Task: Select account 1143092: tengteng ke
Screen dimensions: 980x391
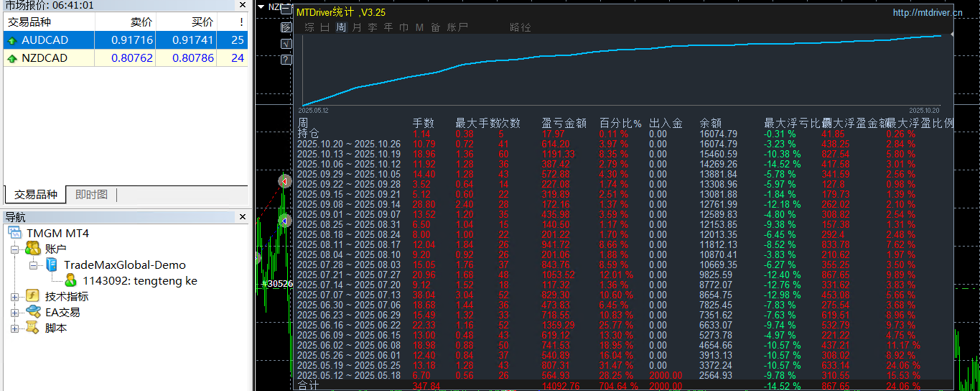Action: point(139,280)
